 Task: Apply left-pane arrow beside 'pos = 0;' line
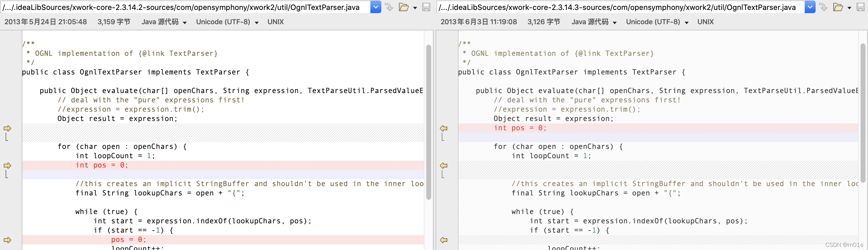(7, 240)
